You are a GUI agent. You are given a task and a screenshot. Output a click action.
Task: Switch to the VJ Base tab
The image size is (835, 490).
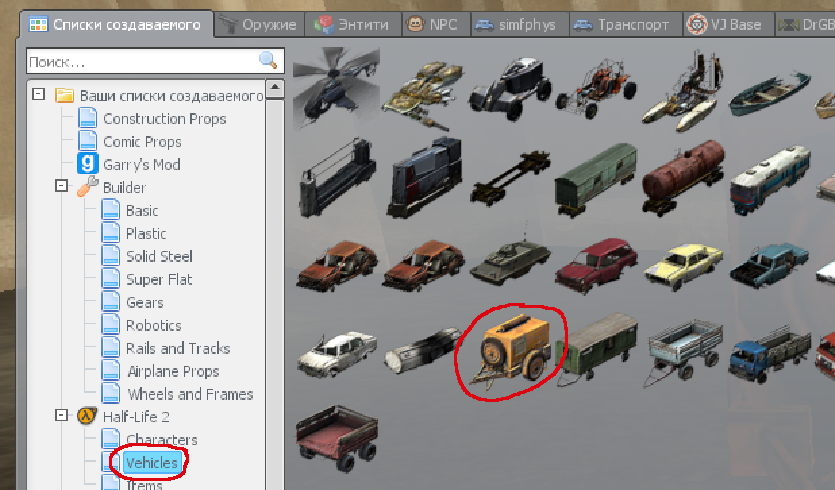click(x=728, y=24)
